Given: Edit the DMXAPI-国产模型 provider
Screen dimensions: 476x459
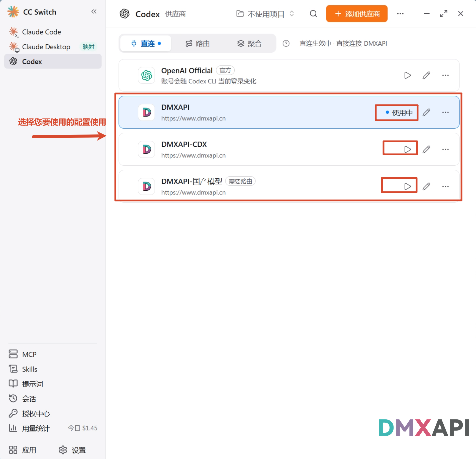Looking at the screenshot, I should click(426, 186).
